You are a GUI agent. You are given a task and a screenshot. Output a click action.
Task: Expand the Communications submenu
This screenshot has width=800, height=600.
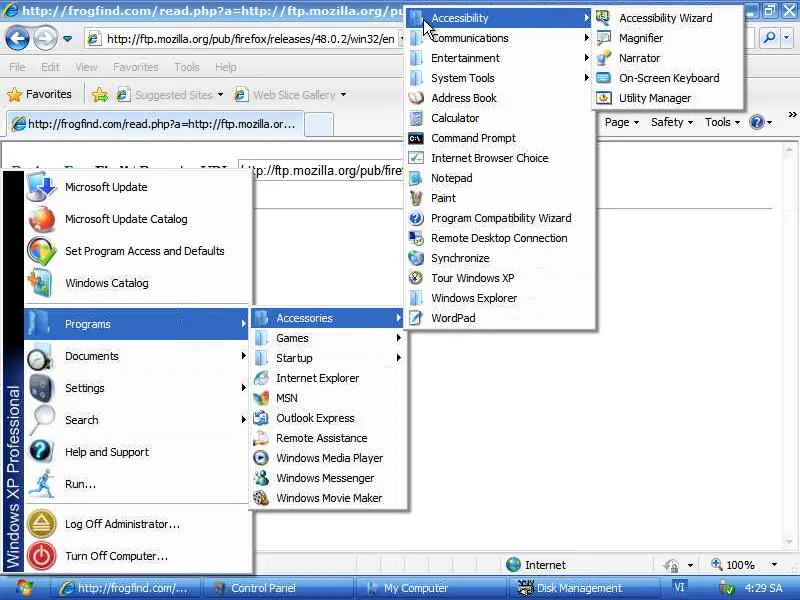coord(500,38)
